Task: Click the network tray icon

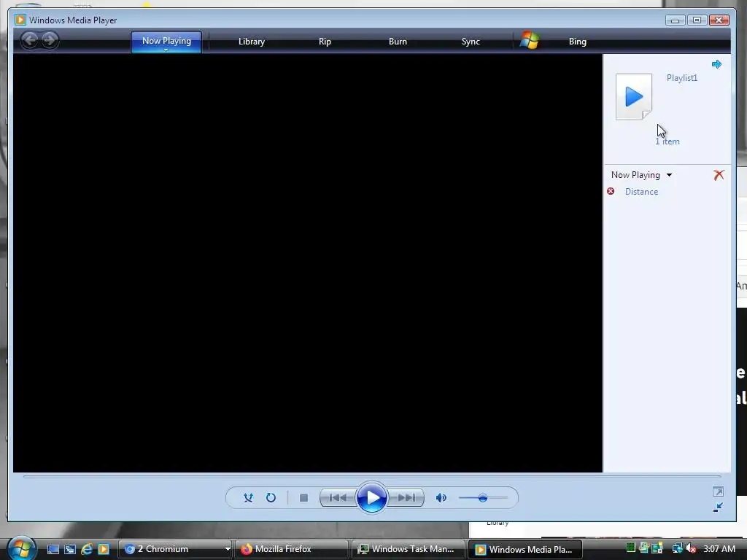Action: coord(677,548)
